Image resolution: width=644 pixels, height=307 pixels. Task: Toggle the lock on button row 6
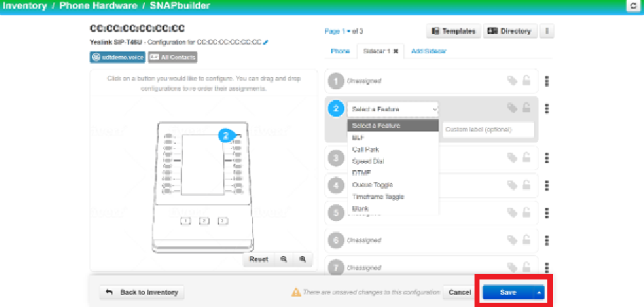[526, 240]
